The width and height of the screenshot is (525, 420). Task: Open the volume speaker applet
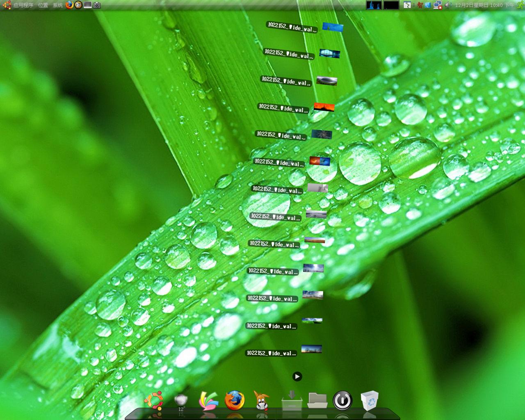pos(448,5)
